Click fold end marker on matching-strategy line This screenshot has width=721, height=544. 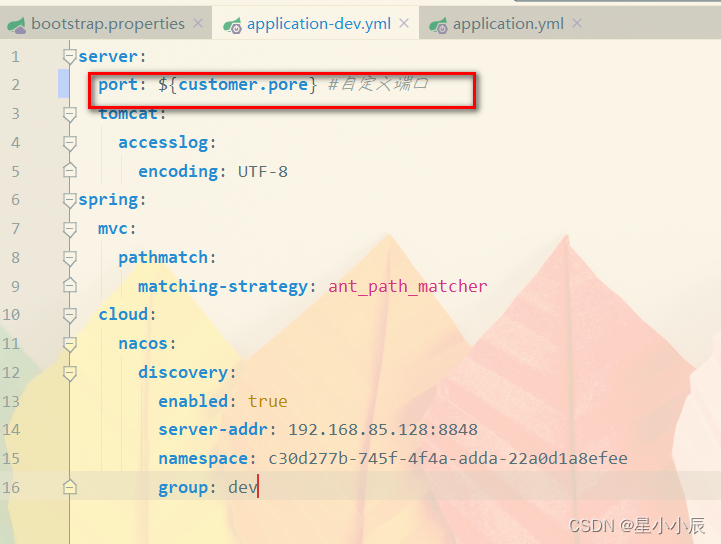point(69,286)
